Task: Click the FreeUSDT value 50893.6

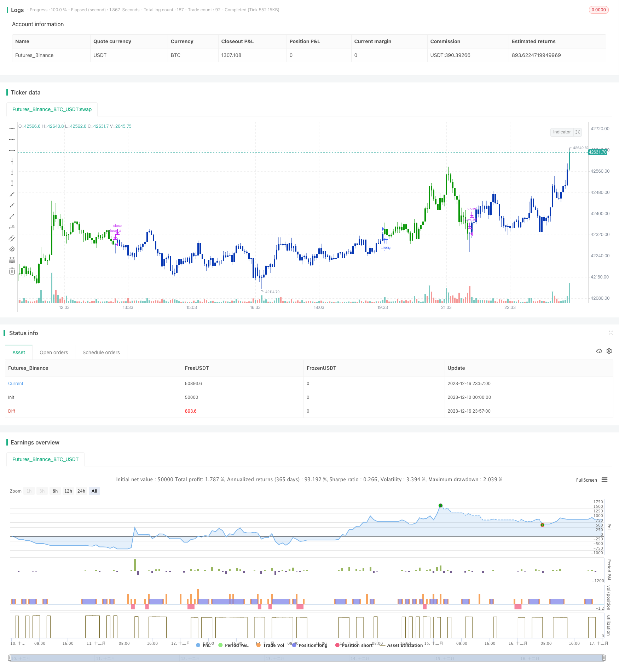Action: coord(193,383)
